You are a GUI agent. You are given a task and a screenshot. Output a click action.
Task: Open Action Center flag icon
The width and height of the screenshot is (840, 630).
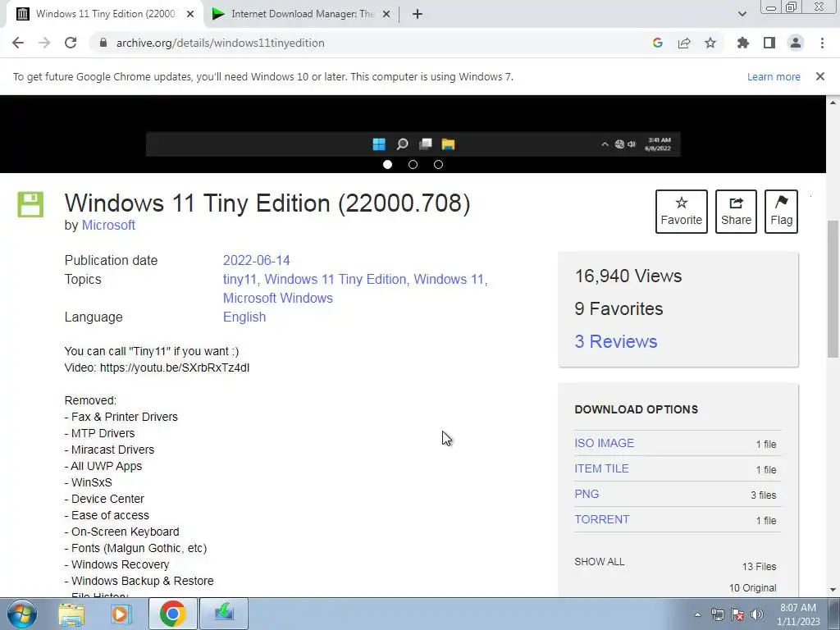[737, 614]
